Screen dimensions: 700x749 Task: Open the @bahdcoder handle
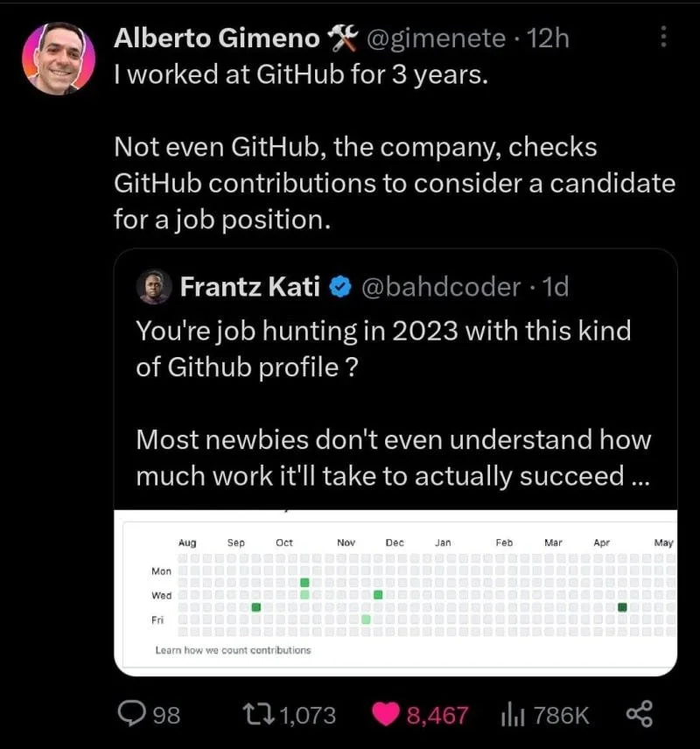[x=440, y=287]
